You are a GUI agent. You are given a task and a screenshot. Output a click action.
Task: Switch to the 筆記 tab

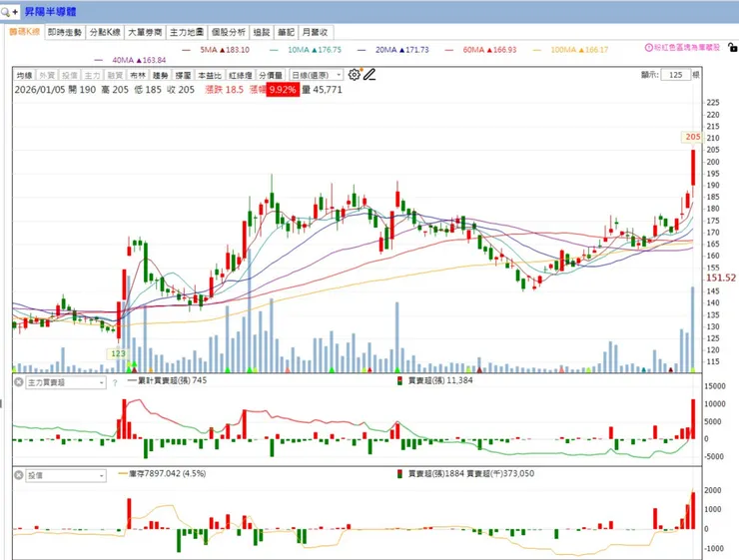pos(286,32)
